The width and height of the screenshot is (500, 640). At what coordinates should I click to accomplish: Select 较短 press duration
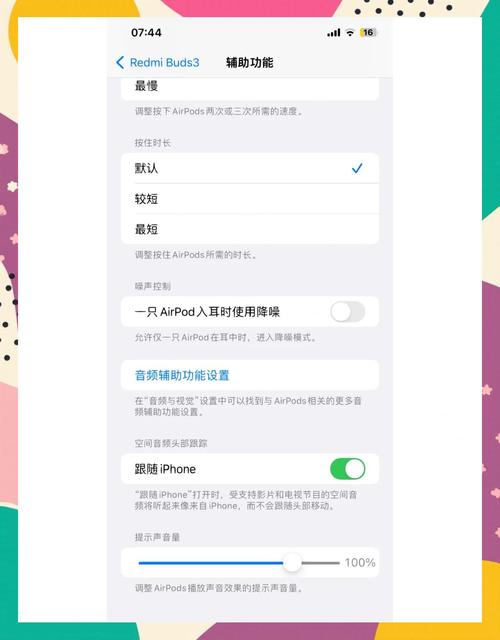(250, 199)
